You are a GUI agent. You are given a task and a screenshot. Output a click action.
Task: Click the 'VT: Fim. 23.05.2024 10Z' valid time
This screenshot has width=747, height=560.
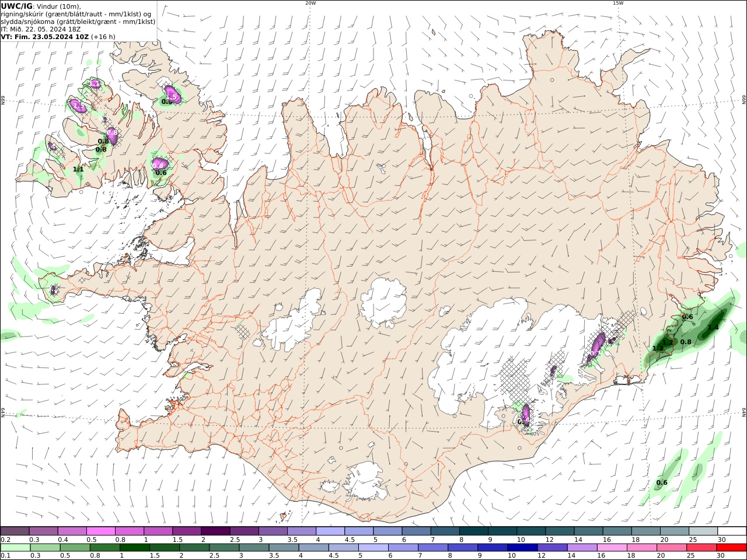tap(44, 37)
